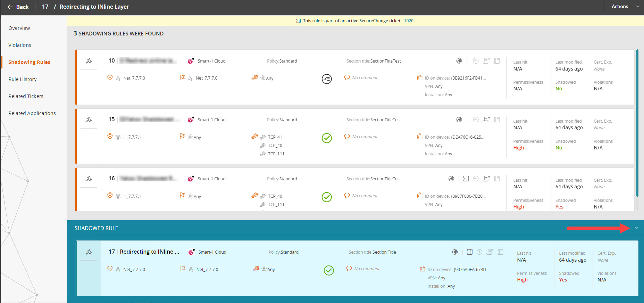Click the source location pin icon of rule 15
This screenshot has height=303, width=644.
coord(110,136)
